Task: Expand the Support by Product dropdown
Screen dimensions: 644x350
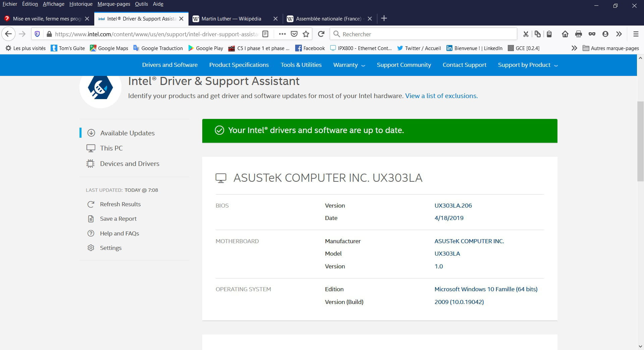Action: point(528,65)
